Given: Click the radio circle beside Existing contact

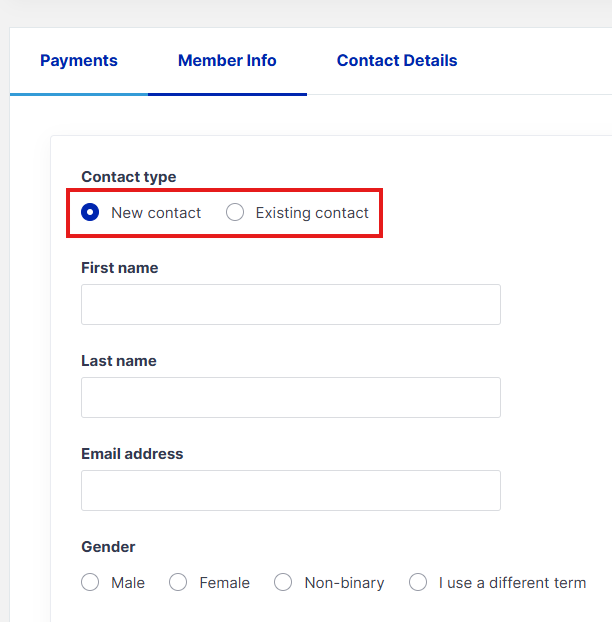Looking at the screenshot, I should (x=235, y=212).
